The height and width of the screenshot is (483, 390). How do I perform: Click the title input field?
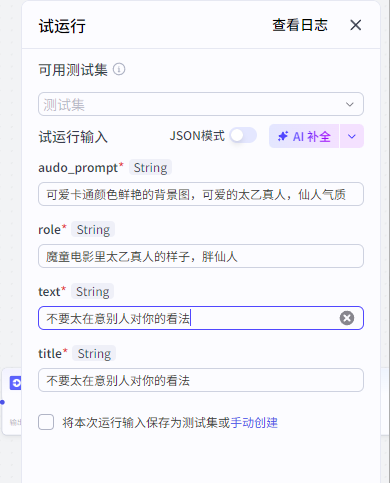[201, 380]
